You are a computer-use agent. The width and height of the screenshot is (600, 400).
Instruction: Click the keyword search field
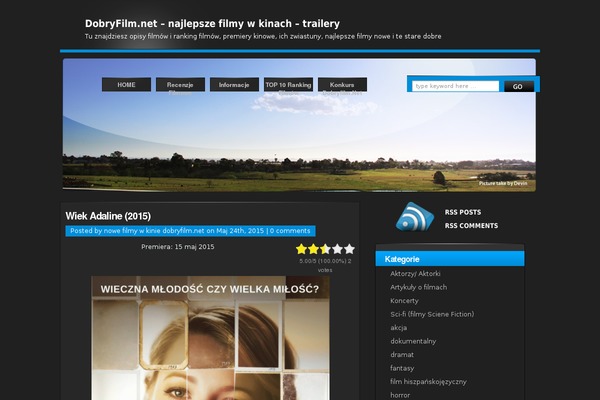tap(455, 86)
